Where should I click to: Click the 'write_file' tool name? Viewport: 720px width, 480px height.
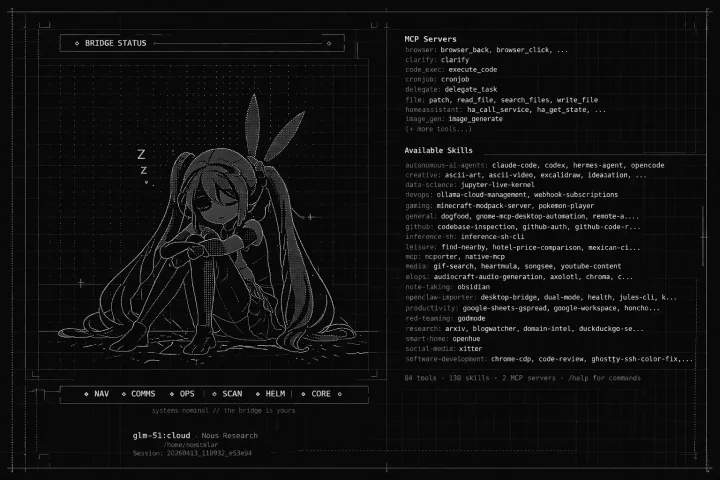pyautogui.click(x=577, y=100)
